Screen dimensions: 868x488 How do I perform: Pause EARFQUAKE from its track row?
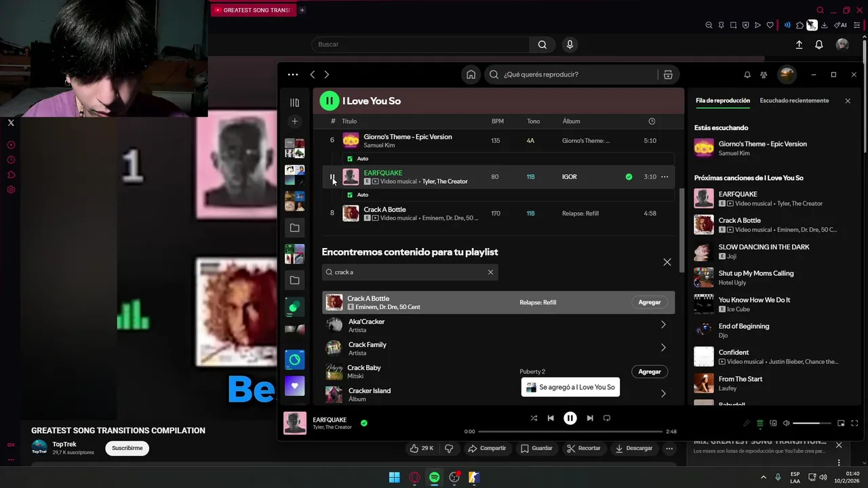(x=332, y=177)
